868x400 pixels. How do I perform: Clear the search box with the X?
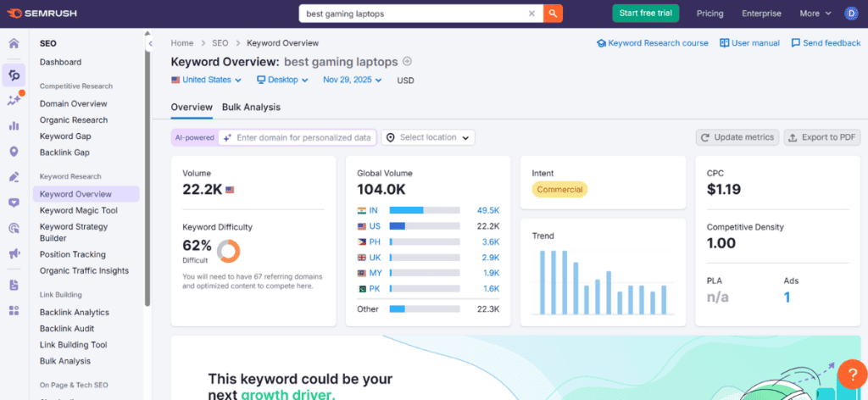pyautogui.click(x=532, y=14)
